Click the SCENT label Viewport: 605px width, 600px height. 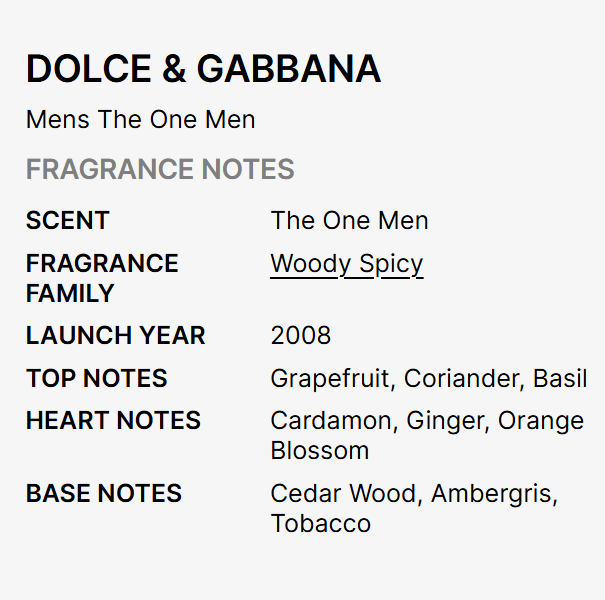click(67, 221)
